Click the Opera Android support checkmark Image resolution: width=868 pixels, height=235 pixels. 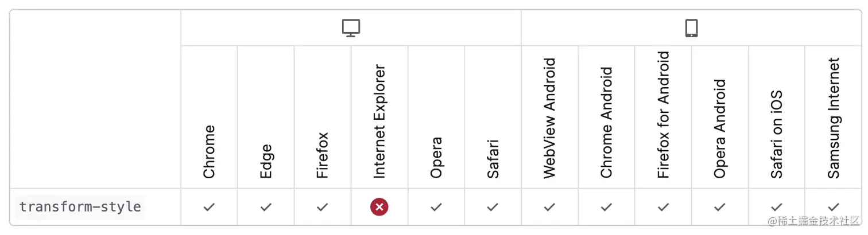(x=720, y=207)
